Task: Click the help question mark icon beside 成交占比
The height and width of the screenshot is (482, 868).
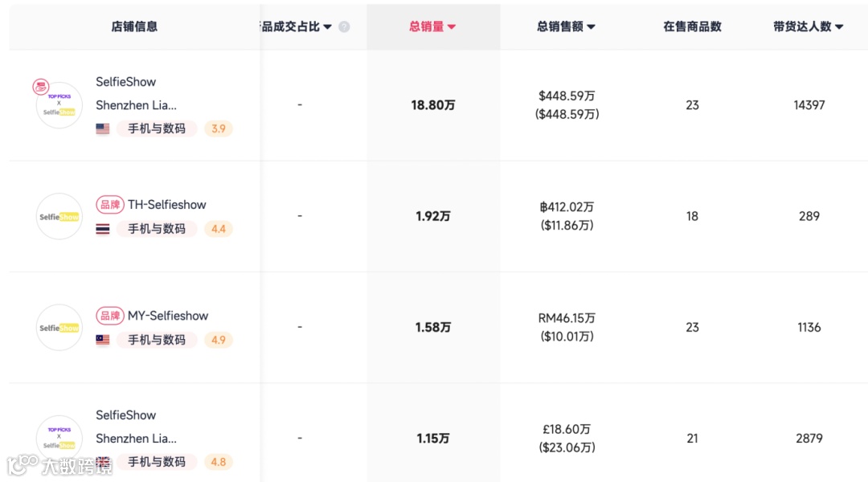Action: pos(344,27)
